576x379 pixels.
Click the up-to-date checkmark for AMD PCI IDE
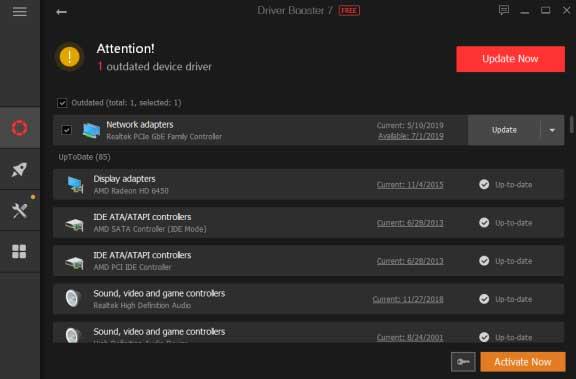484,261
